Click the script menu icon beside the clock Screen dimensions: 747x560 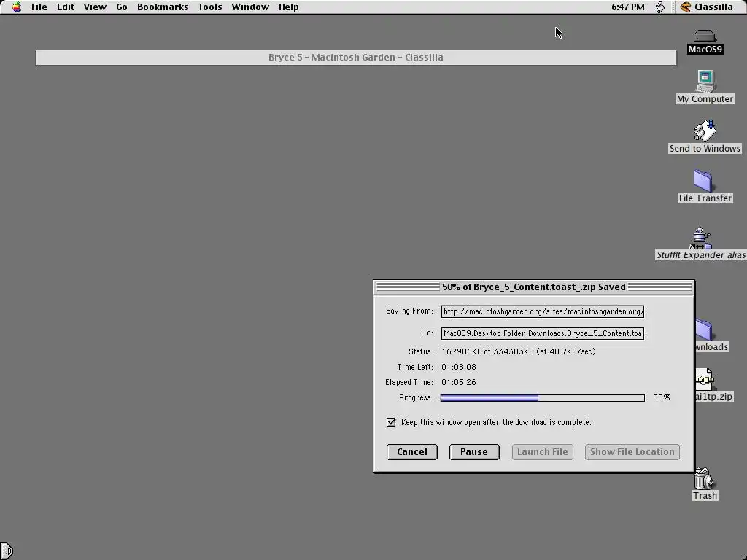[659, 7]
